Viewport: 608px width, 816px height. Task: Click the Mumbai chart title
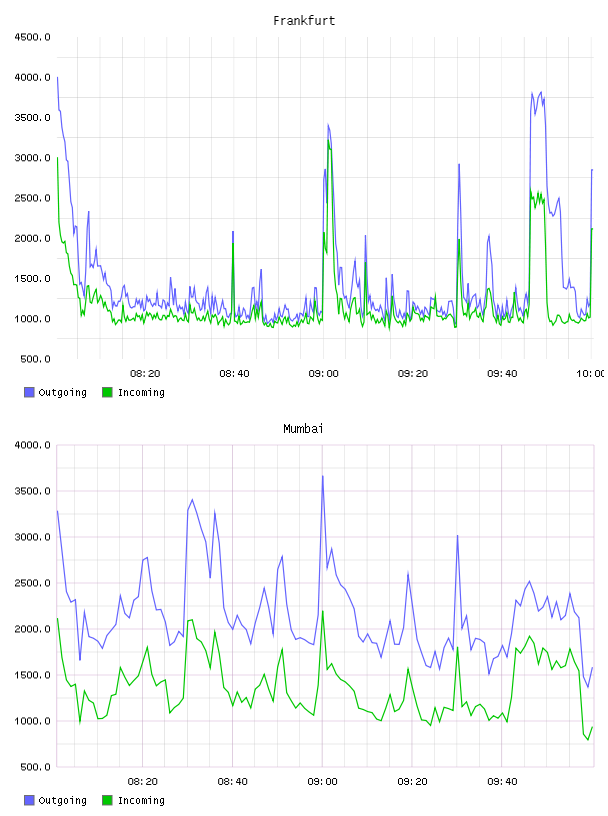(303, 429)
